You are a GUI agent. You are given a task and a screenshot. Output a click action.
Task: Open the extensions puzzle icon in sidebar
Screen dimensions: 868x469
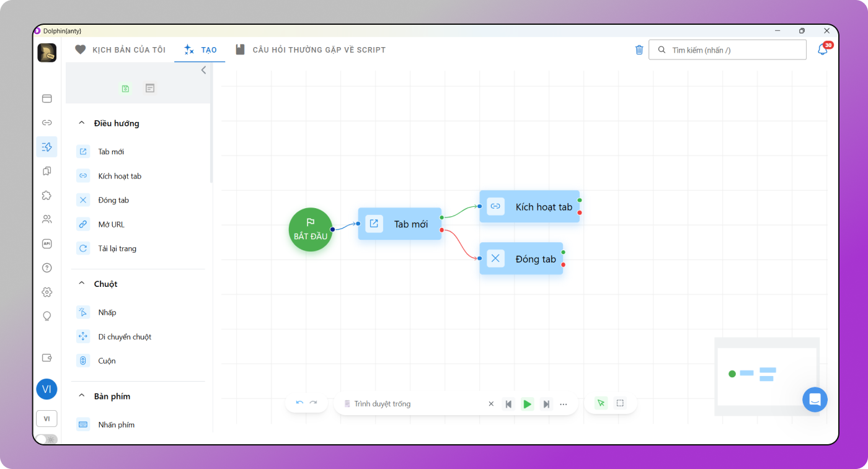[x=46, y=195]
